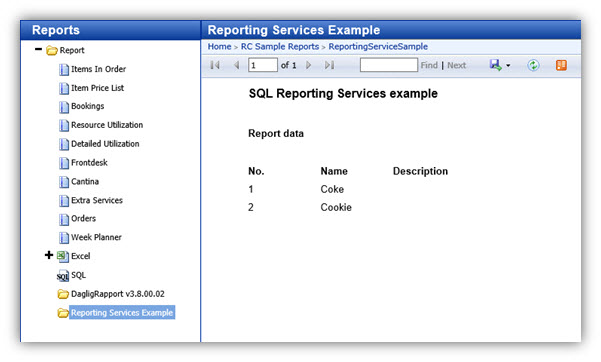Select the Report root node label
This screenshot has height=362, width=601.
pyautogui.click(x=72, y=50)
